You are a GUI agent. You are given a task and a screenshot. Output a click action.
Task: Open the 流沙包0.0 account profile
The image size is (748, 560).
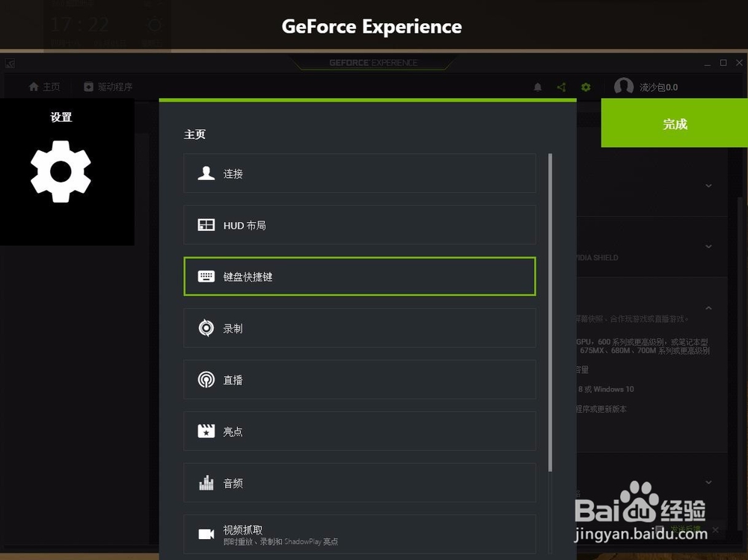click(648, 87)
